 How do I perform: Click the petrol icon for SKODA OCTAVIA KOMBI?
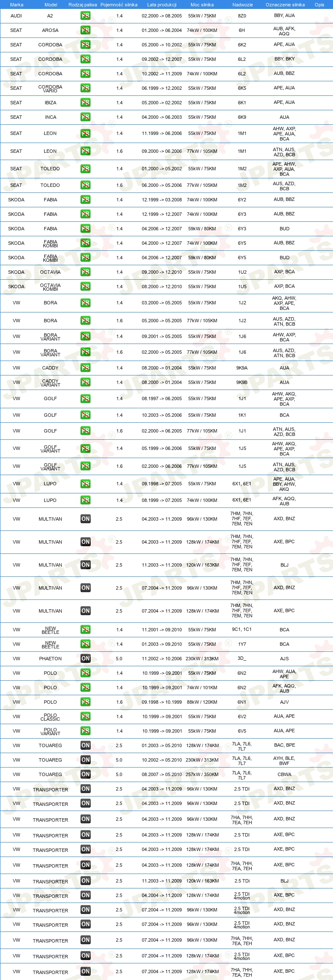(x=85, y=287)
